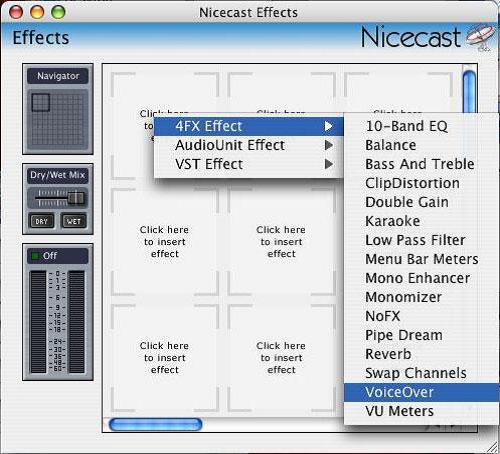Click middle-row left insert effect slot

(164, 242)
